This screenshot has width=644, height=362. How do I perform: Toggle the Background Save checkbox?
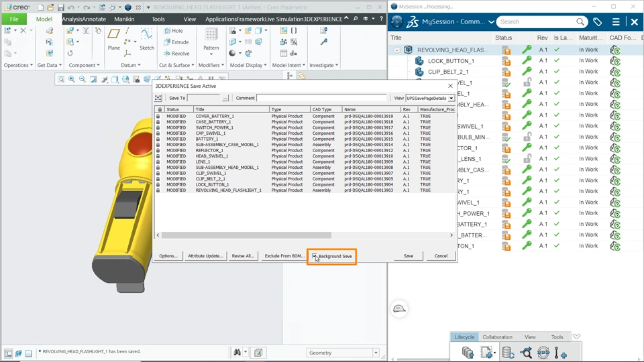click(x=315, y=256)
